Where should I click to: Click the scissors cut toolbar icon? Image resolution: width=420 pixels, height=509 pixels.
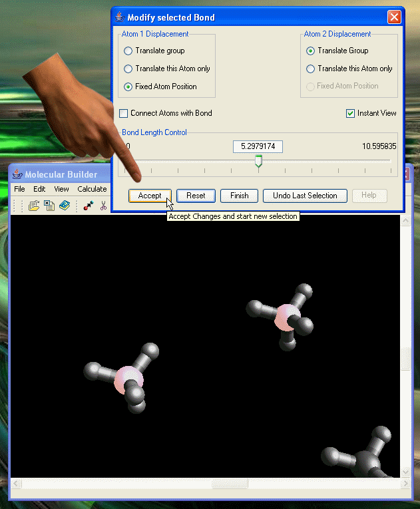(103, 206)
